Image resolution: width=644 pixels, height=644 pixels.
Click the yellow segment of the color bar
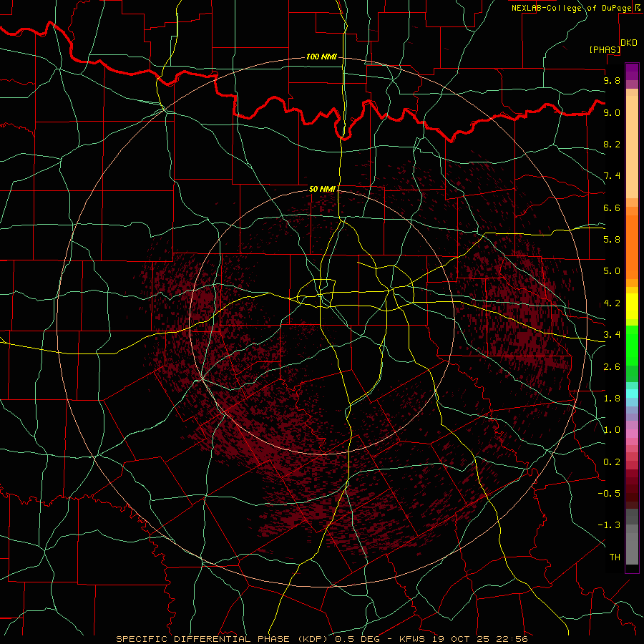pos(632,306)
